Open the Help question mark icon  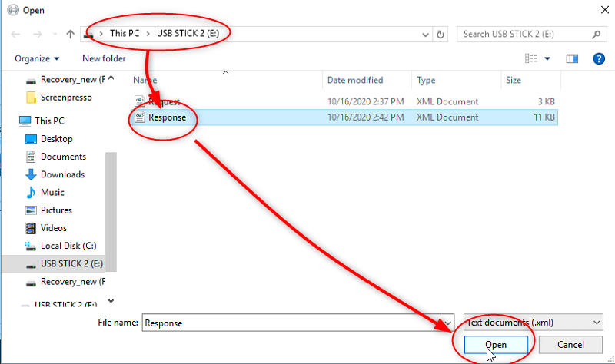(598, 58)
